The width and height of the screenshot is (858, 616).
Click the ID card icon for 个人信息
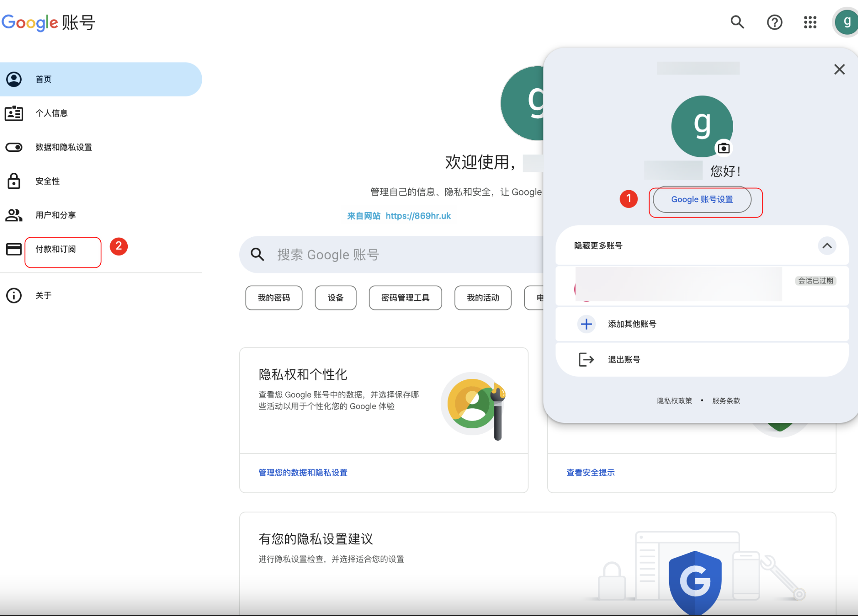(x=14, y=113)
